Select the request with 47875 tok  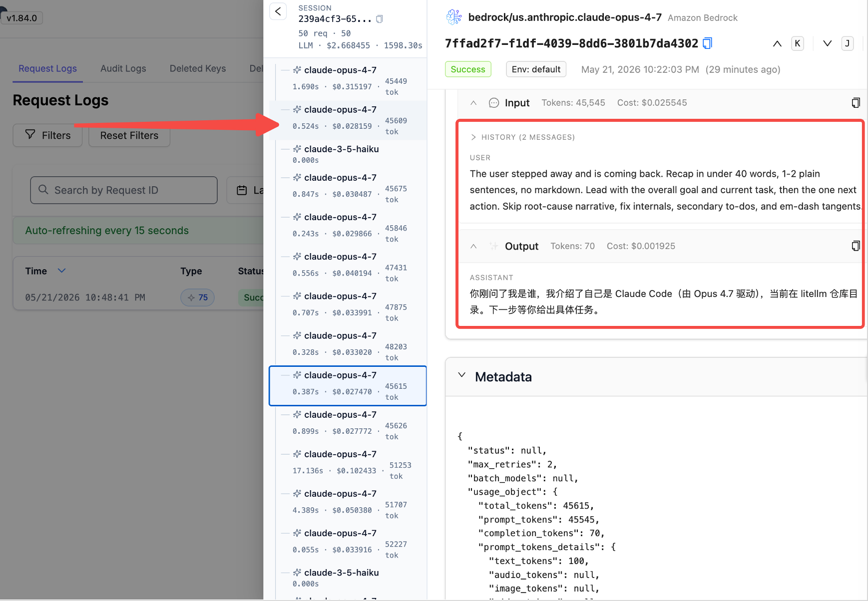coord(348,306)
